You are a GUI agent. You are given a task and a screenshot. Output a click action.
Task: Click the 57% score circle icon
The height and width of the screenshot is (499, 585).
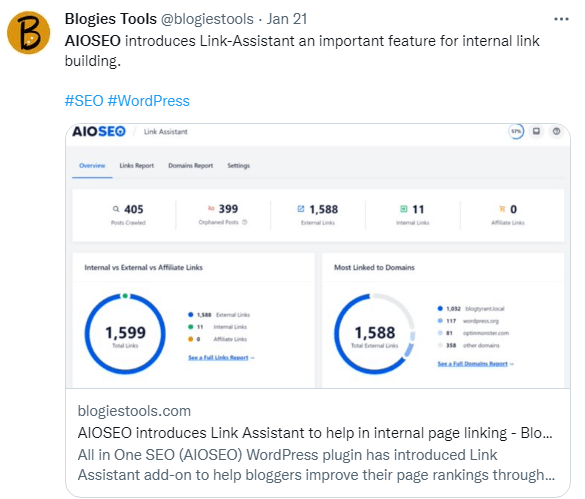pyautogui.click(x=516, y=131)
